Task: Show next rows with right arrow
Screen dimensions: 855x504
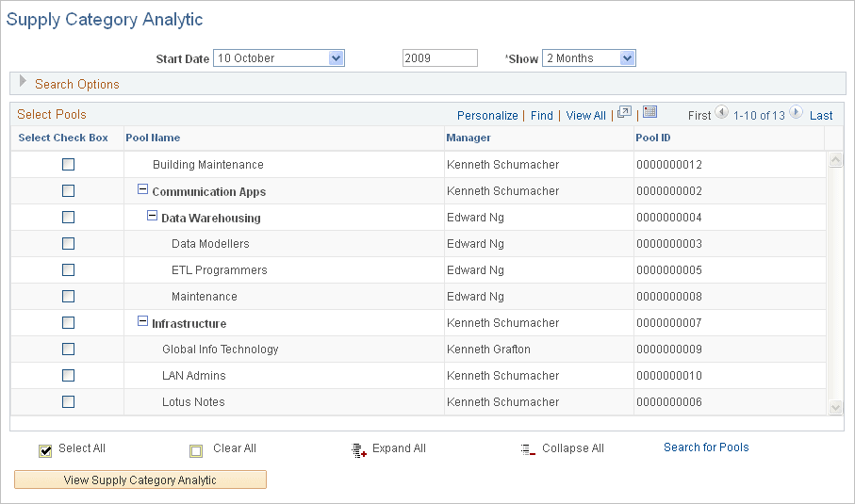Action: [x=796, y=113]
